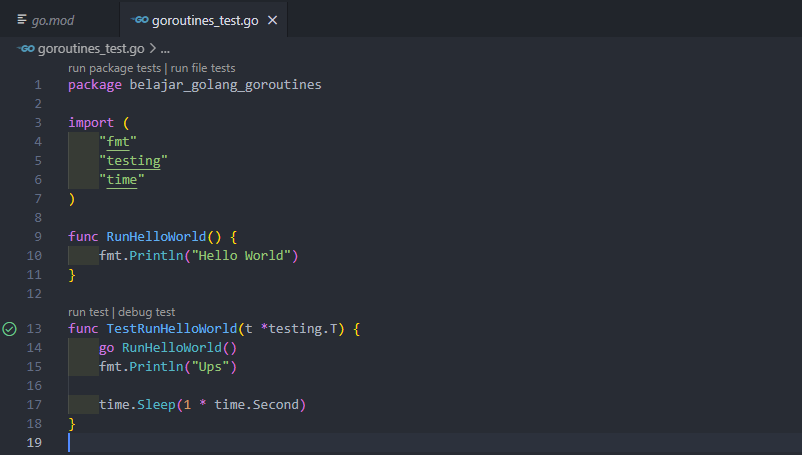
Task: Click TestRunHelloWorld function name
Action: 172,329
